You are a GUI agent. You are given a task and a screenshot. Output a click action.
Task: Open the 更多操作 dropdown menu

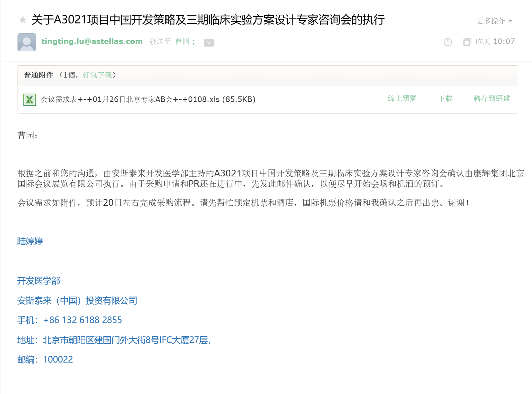(494, 21)
